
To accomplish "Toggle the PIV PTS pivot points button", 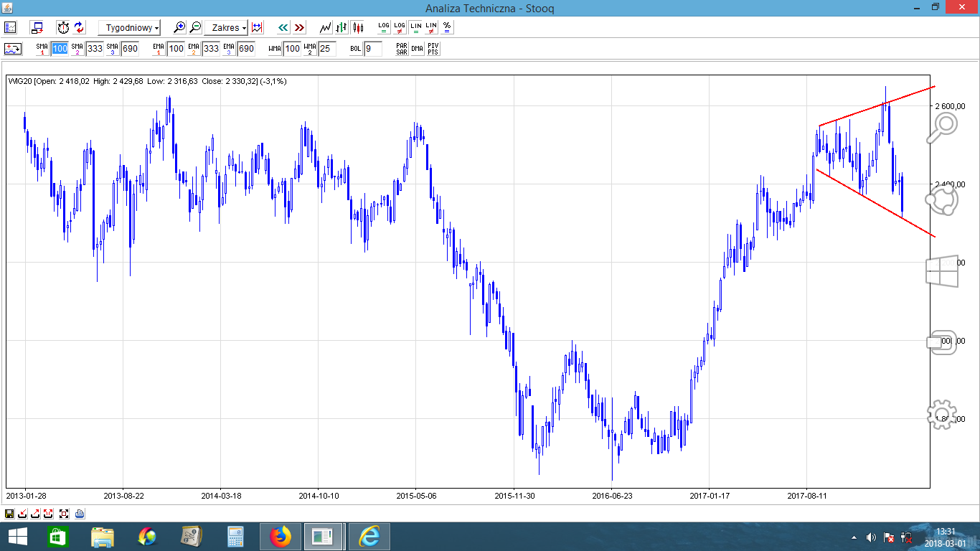I will [x=433, y=49].
